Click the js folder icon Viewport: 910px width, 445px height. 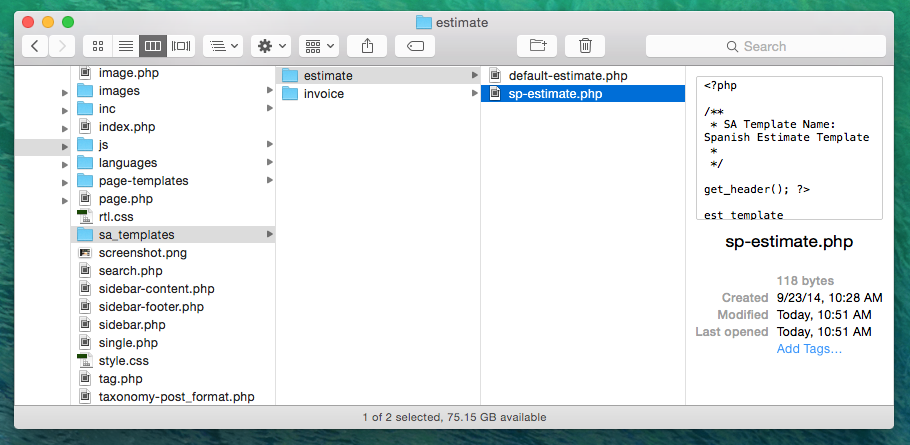[x=85, y=144]
